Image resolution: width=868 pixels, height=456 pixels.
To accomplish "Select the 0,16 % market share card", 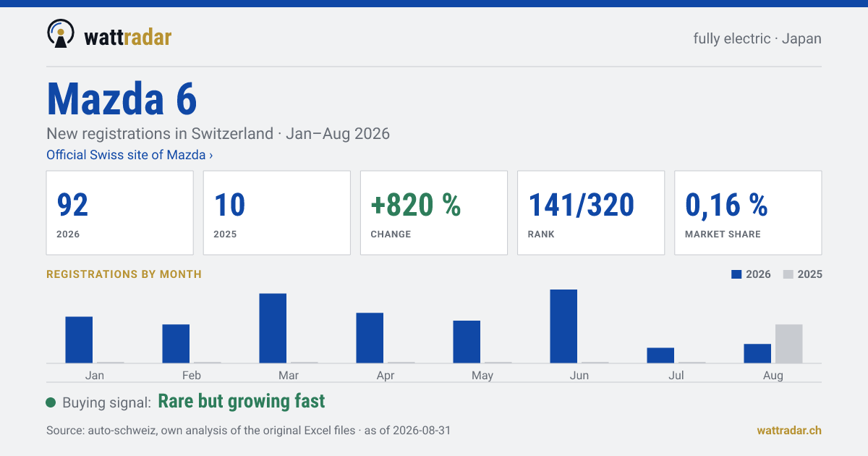I will [748, 213].
